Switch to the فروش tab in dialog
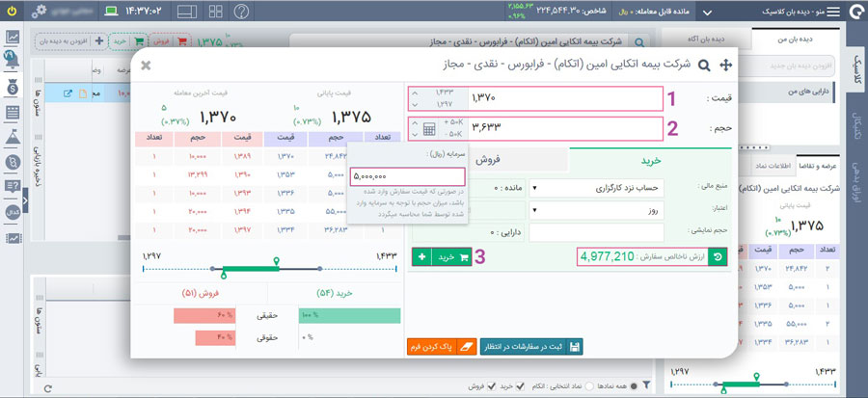The height and width of the screenshot is (398, 868). 488,160
